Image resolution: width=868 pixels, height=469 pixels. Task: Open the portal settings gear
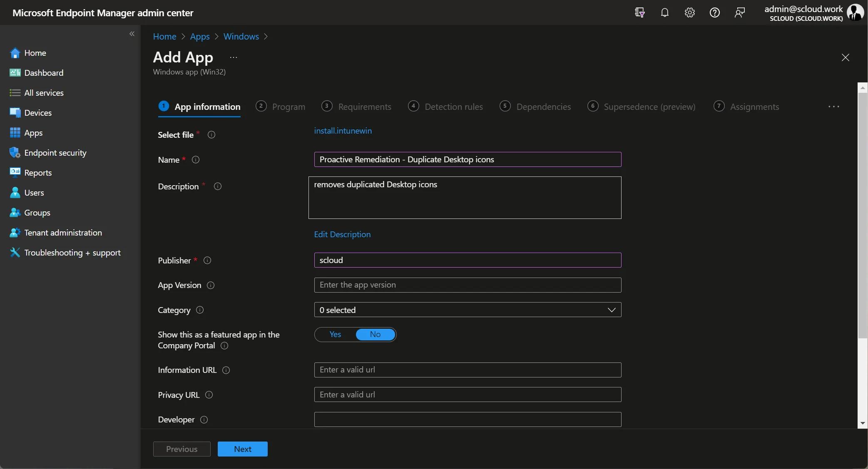[690, 12]
